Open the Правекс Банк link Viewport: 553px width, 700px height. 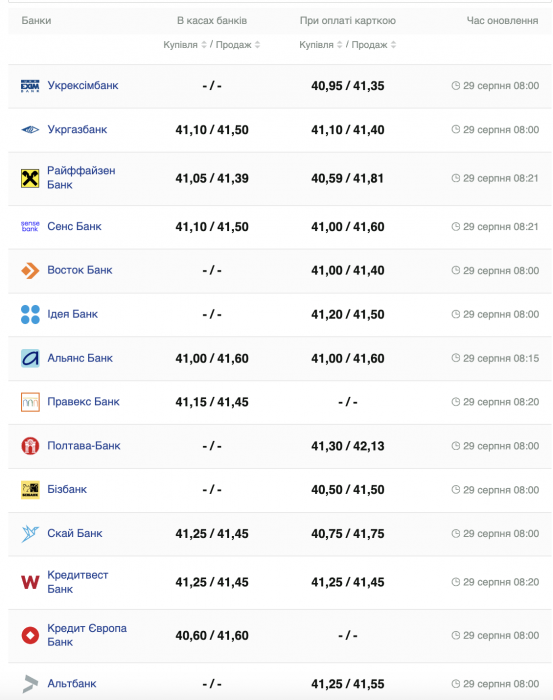click(x=83, y=402)
